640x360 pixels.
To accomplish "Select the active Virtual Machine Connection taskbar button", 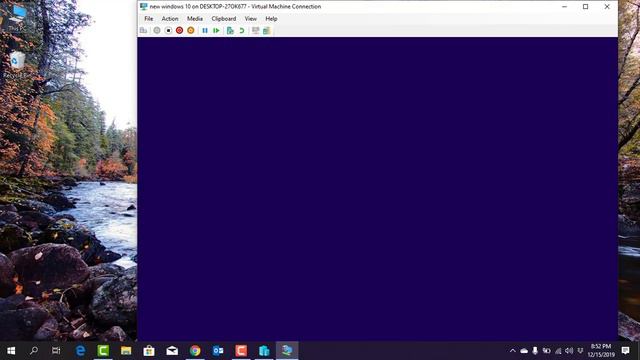I will (287, 351).
